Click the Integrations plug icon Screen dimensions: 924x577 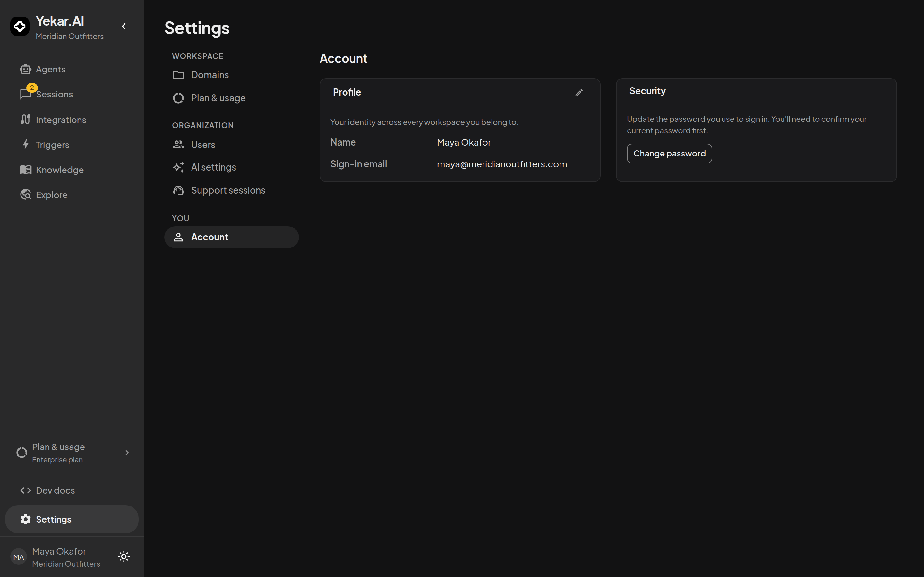[x=26, y=120]
